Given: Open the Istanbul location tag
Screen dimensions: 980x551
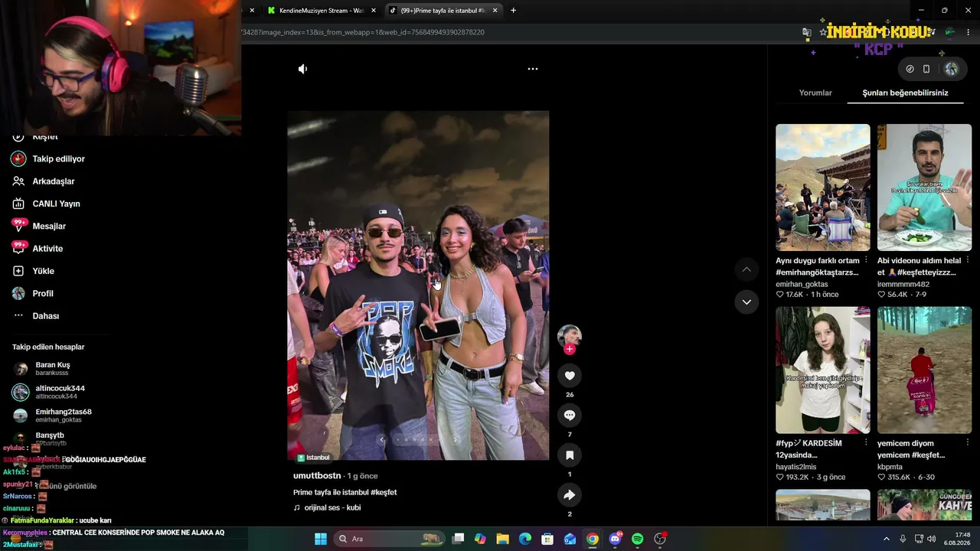Looking at the screenshot, I should click(x=313, y=458).
